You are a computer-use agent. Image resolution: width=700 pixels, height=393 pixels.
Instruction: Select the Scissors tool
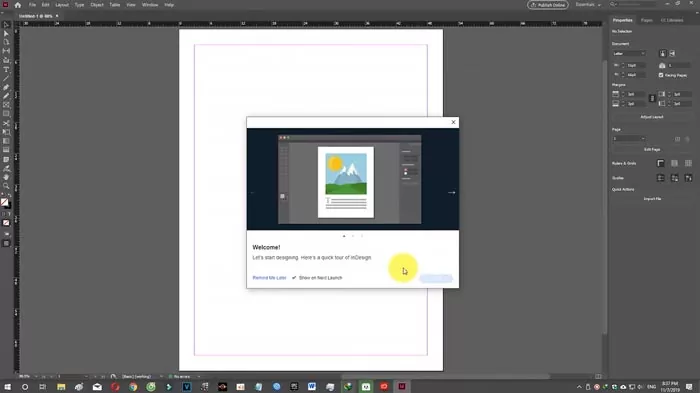pyautogui.click(x=6, y=123)
